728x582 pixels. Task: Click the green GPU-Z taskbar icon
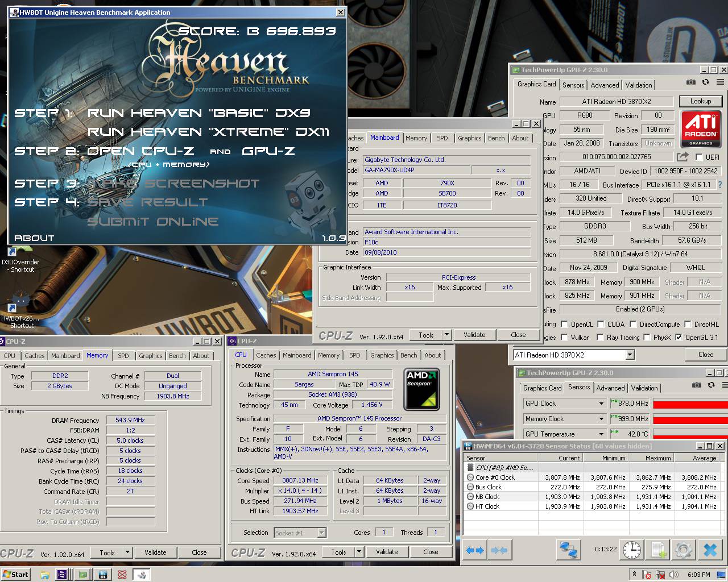[x=83, y=575]
